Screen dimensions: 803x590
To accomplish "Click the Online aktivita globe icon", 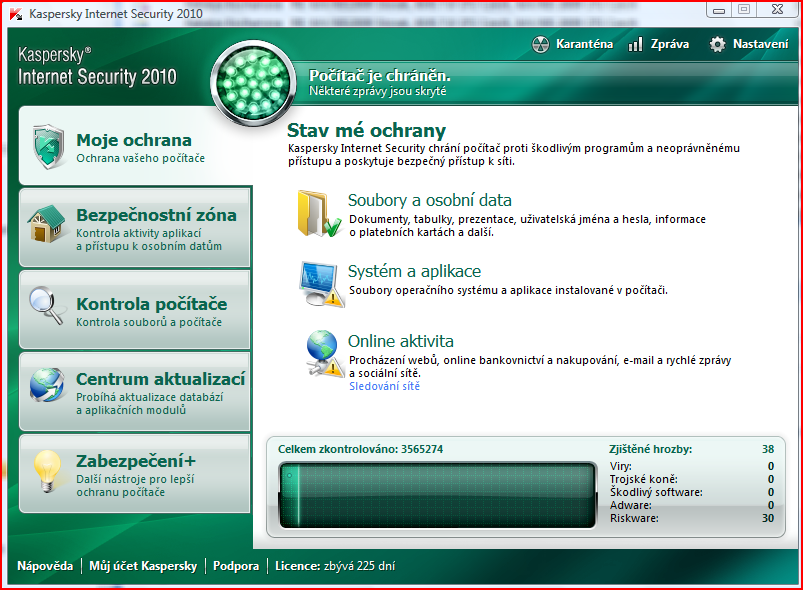I will click(325, 353).
